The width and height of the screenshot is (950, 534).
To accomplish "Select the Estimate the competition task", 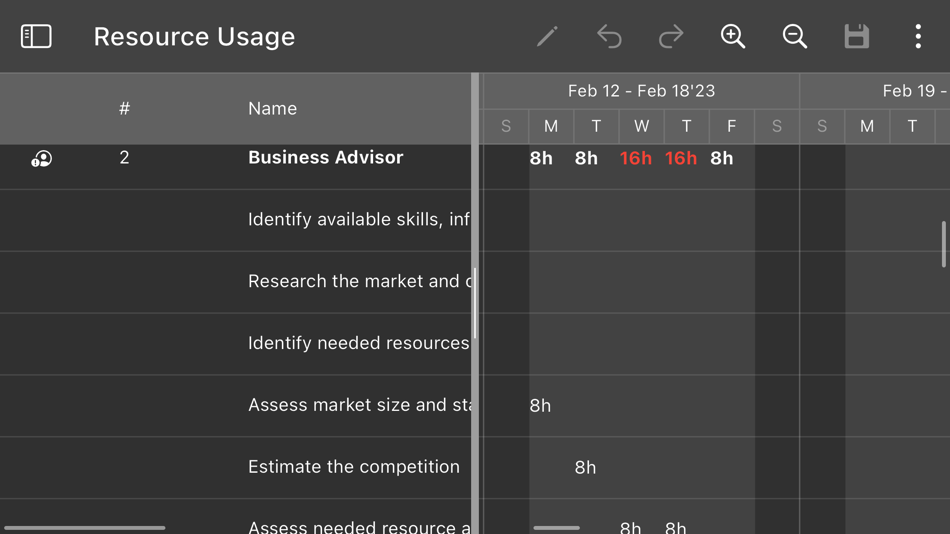I will coord(354,467).
